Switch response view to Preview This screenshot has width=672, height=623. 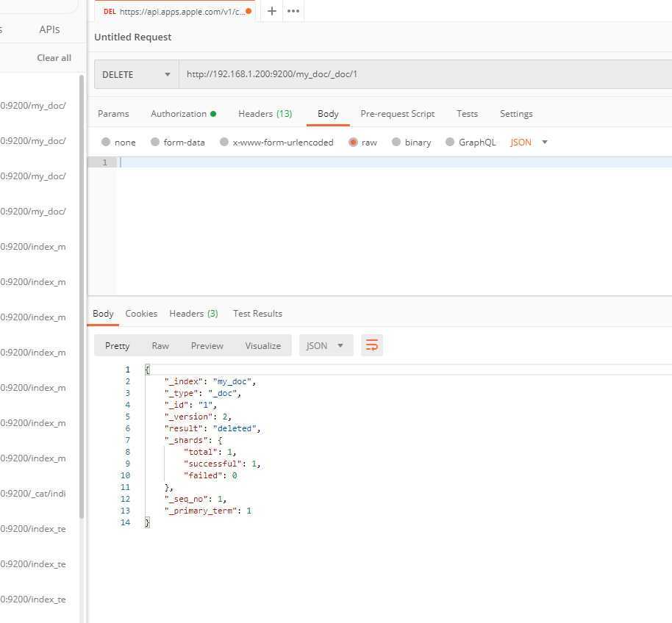pyautogui.click(x=207, y=346)
